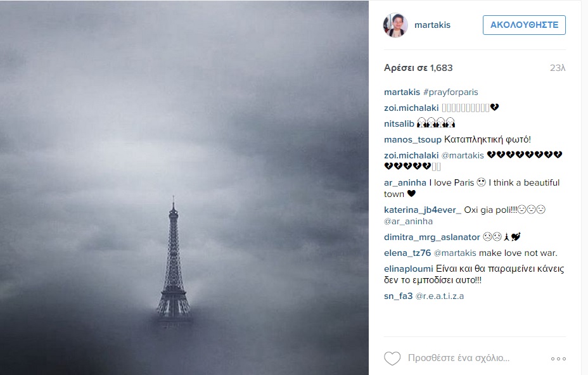Open the sn_fa3 commenter profile
This screenshot has height=375, width=588.
[x=399, y=296]
